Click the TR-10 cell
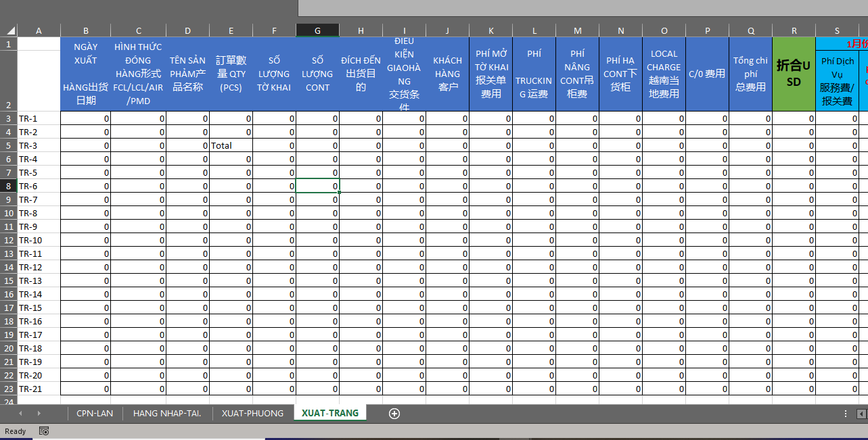868x440 pixels. click(x=39, y=240)
